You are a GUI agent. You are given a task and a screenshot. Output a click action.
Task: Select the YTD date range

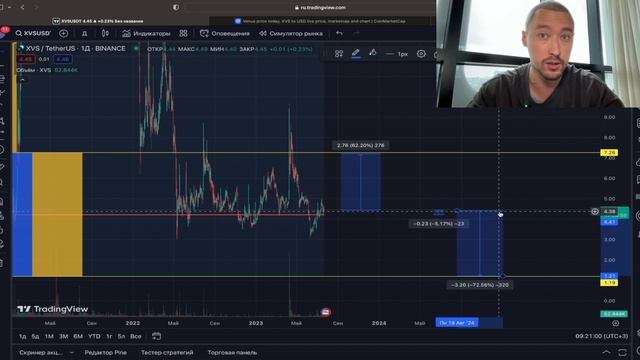point(94,336)
